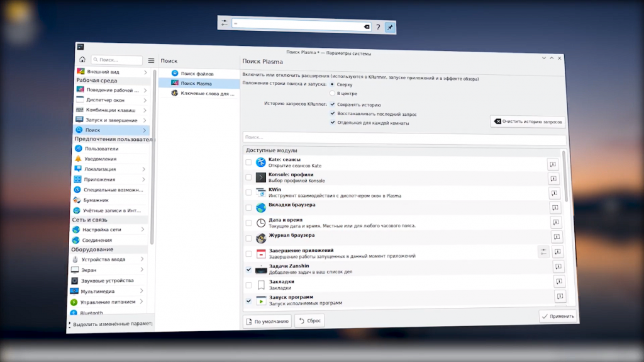Disable Задачи Zanshin module checkbox
This screenshot has width=644, height=362.
pos(248,269)
